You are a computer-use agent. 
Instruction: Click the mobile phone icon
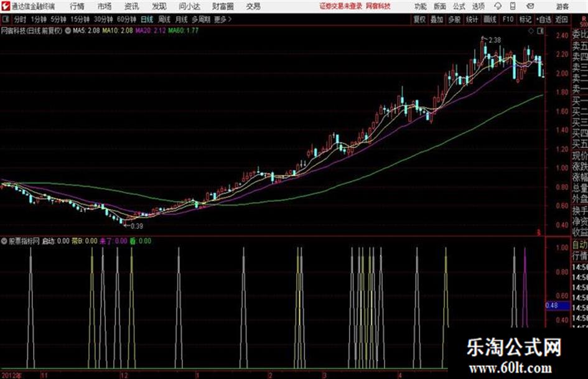513,6
